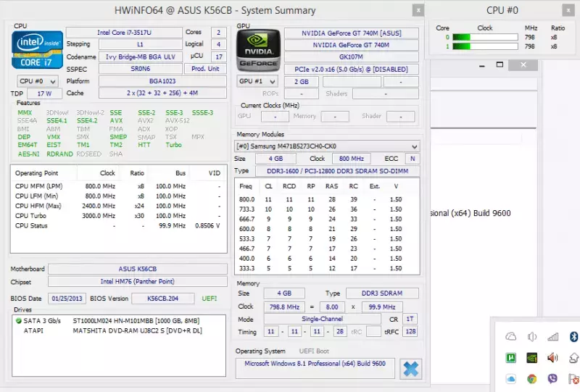Click the Intel HM76 (Panther Point) chipset field
Viewport: 580px width, 392px height.
[x=138, y=281]
